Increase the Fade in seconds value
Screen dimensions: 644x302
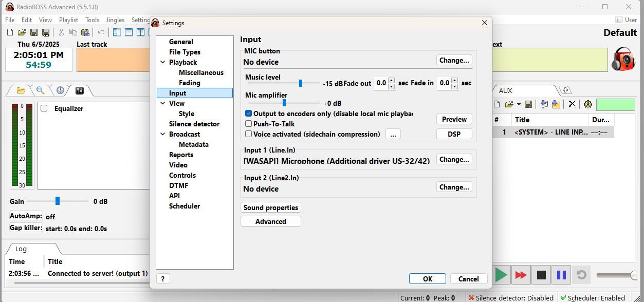tap(454, 80)
